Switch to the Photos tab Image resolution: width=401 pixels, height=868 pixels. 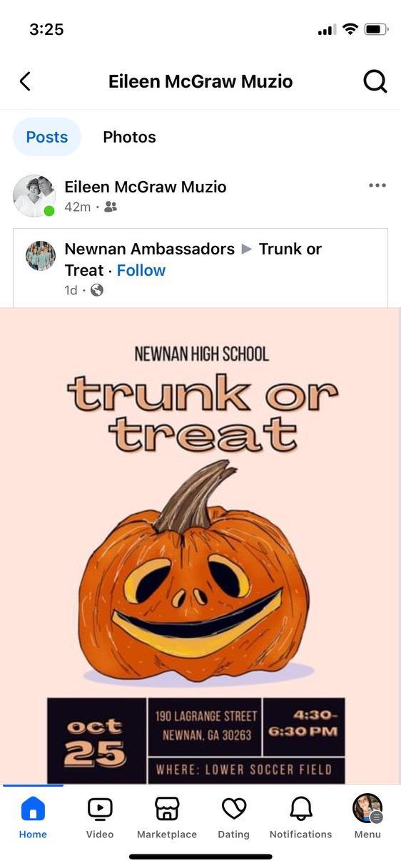(129, 137)
